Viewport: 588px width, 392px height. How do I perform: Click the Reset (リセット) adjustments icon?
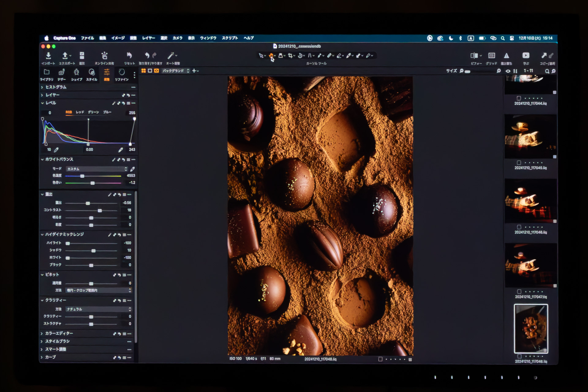coord(129,56)
